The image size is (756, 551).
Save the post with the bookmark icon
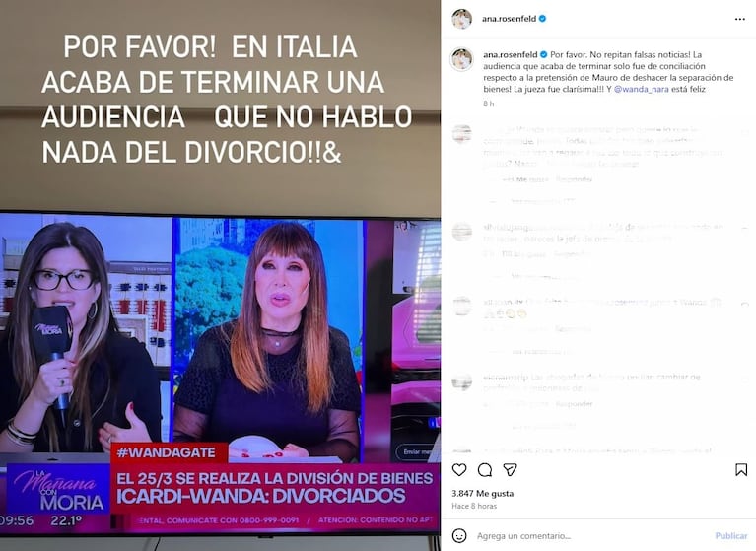(741, 469)
